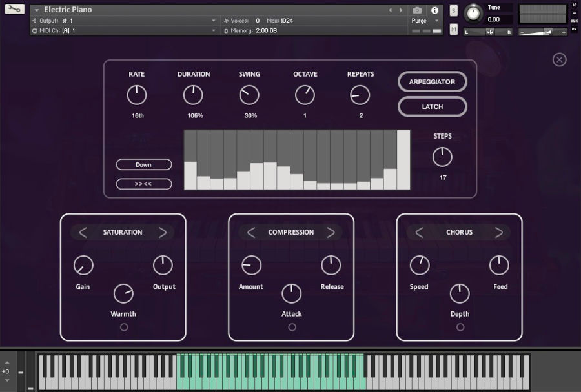Click the >><< arpeggiator direction icon
Image resolution: width=581 pixels, height=392 pixels.
click(x=143, y=184)
